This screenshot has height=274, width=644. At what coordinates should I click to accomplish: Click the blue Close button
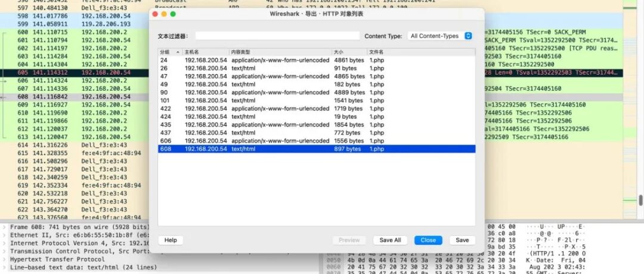pos(428,240)
